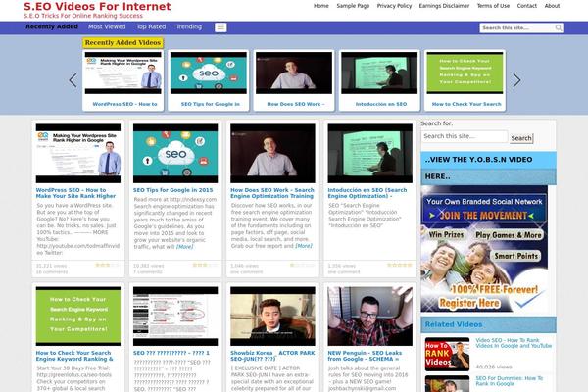Click star rating under SEO Tips for Google card
This screenshot has height=392, width=588.
(x=205, y=265)
